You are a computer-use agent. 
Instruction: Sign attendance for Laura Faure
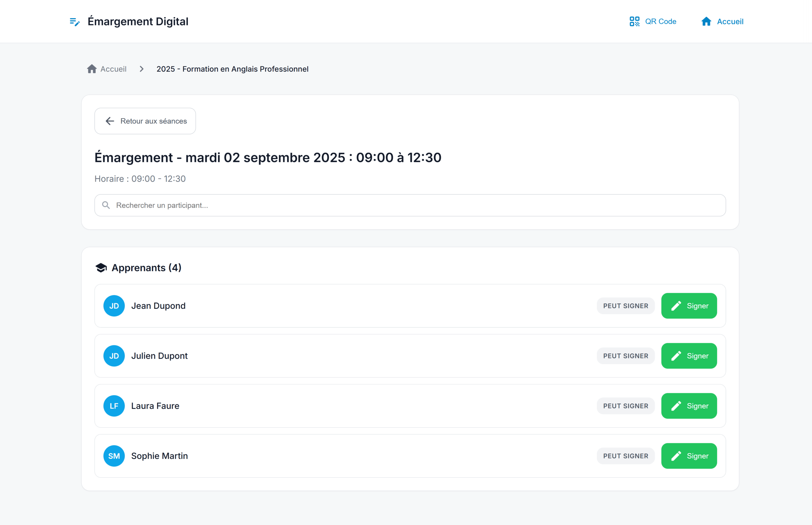coord(689,406)
